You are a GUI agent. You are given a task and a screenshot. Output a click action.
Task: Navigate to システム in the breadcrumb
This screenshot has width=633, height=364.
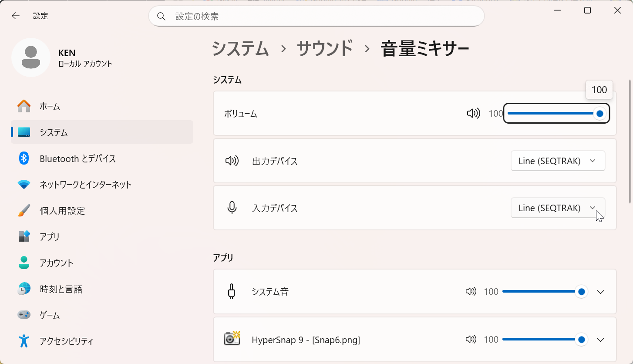pyautogui.click(x=240, y=48)
